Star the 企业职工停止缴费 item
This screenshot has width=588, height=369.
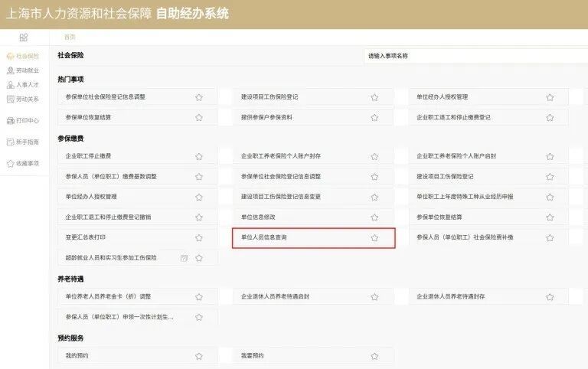[199, 156]
